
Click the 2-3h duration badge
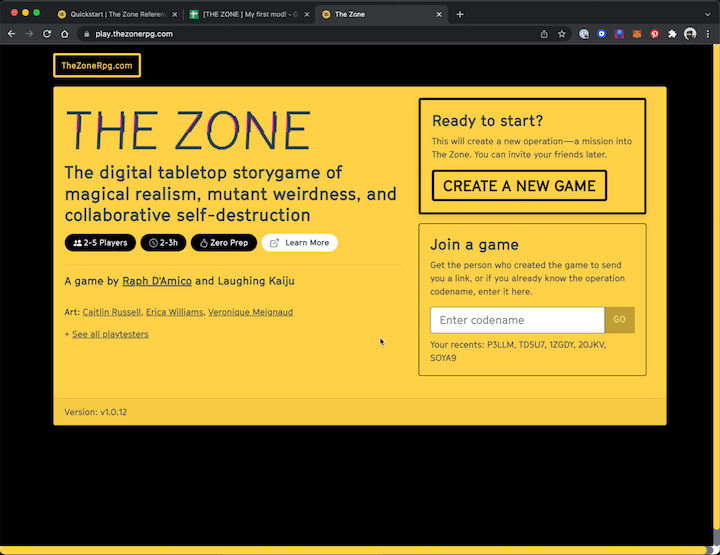[x=163, y=243]
